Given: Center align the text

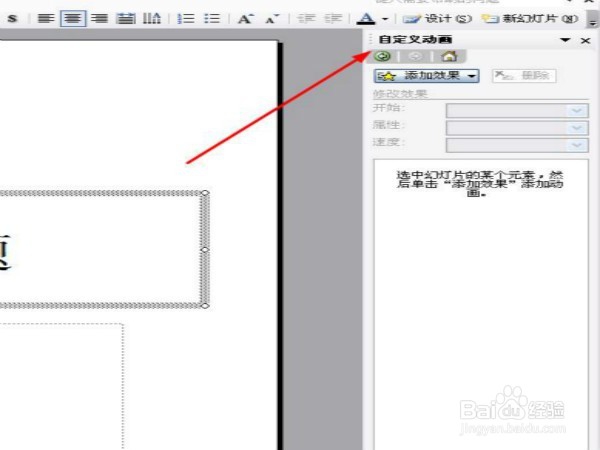Looking at the screenshot, I should click(x=73, y=18).
